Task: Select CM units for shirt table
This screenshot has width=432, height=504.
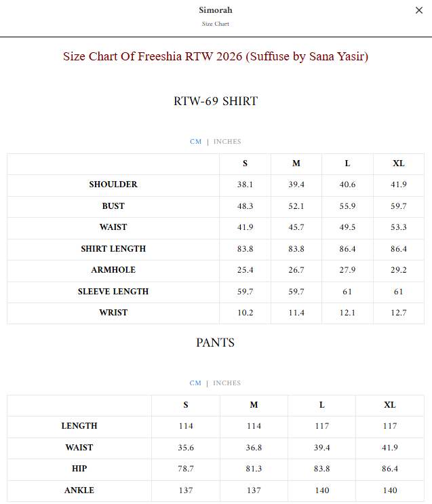Action: [x=195, y=142]
